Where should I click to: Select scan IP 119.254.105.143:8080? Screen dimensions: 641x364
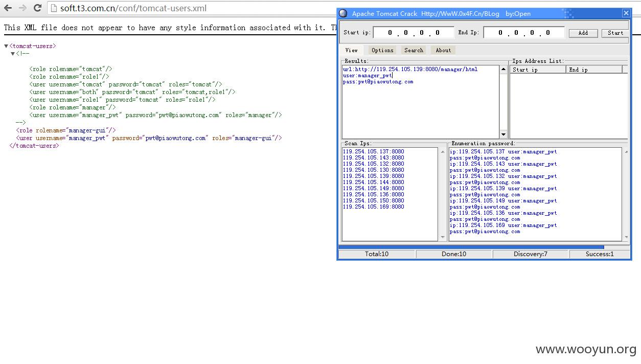click(x=373, y=158)
